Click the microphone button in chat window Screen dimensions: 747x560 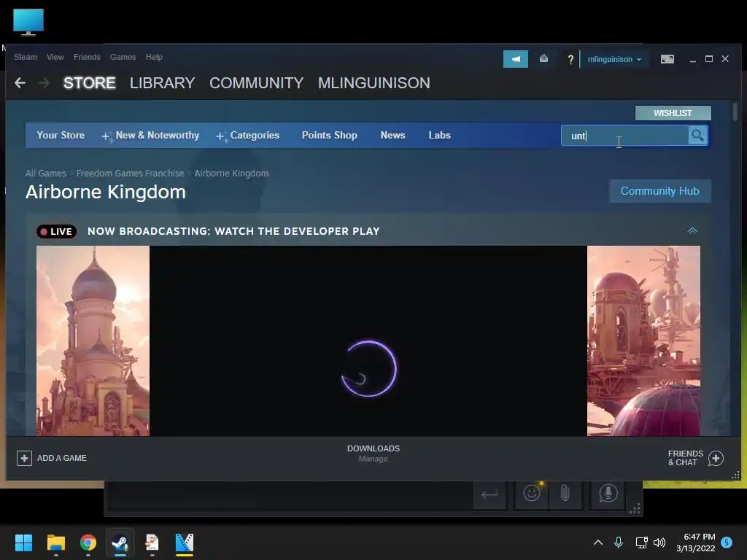click(x=608, y=494)
